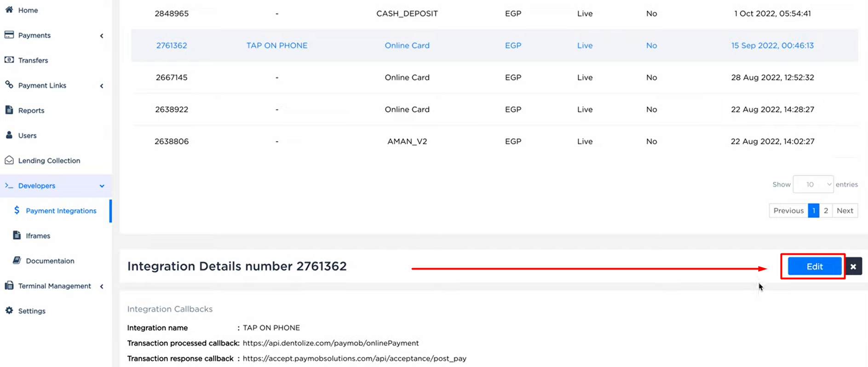Collapse the Developers menu chevron
Image resolution: width=868 pixels, height=367 pixels.
[x=102, y=186]
